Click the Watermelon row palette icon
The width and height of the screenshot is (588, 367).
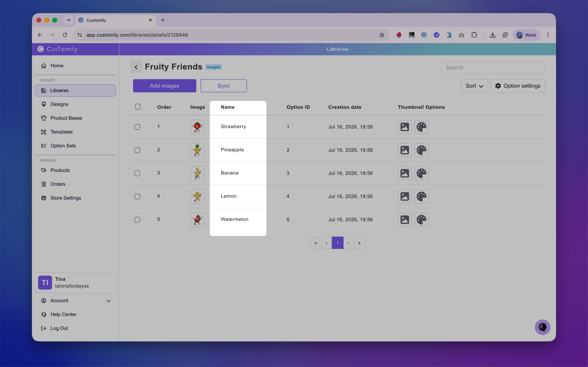(x=421, y=220)
